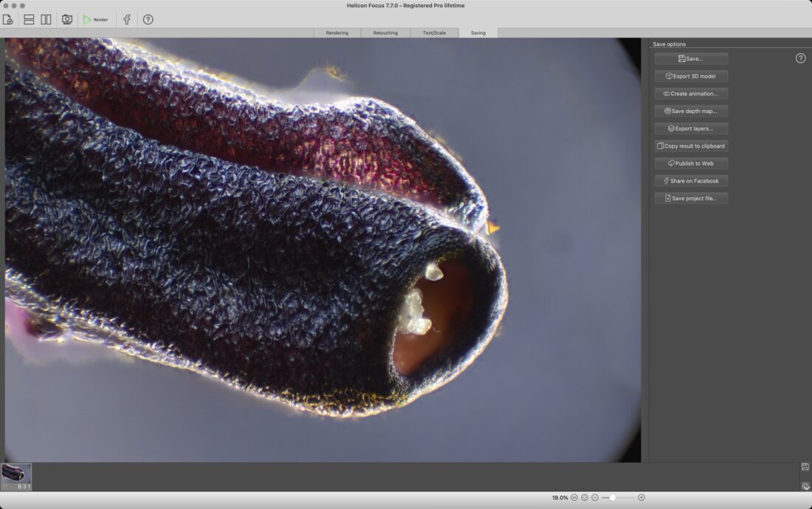
Task: Open help in Save options panel
Action: (800, 58)
